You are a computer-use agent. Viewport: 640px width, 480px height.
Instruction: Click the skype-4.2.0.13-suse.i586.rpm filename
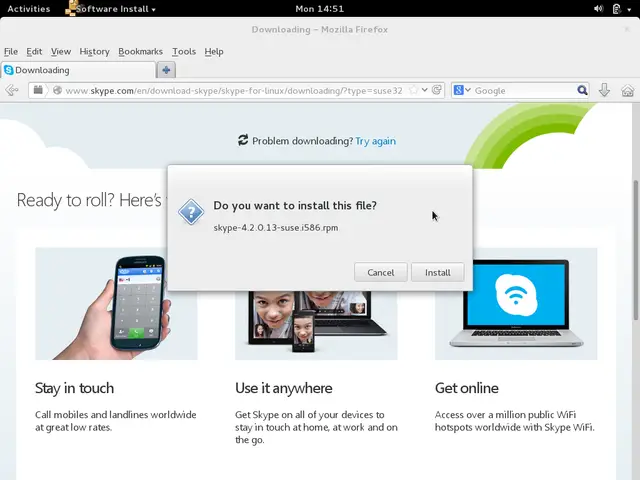[276, 227]
